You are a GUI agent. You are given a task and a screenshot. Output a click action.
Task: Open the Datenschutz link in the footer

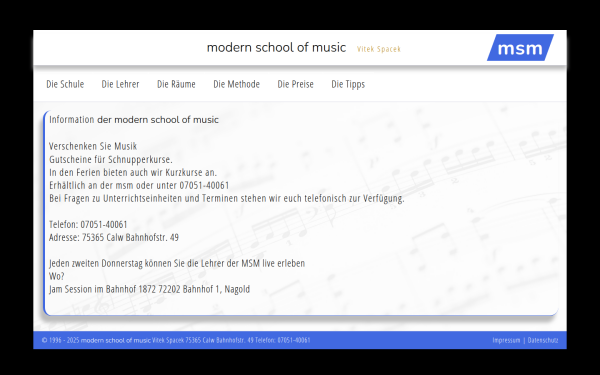pos(543,340)
